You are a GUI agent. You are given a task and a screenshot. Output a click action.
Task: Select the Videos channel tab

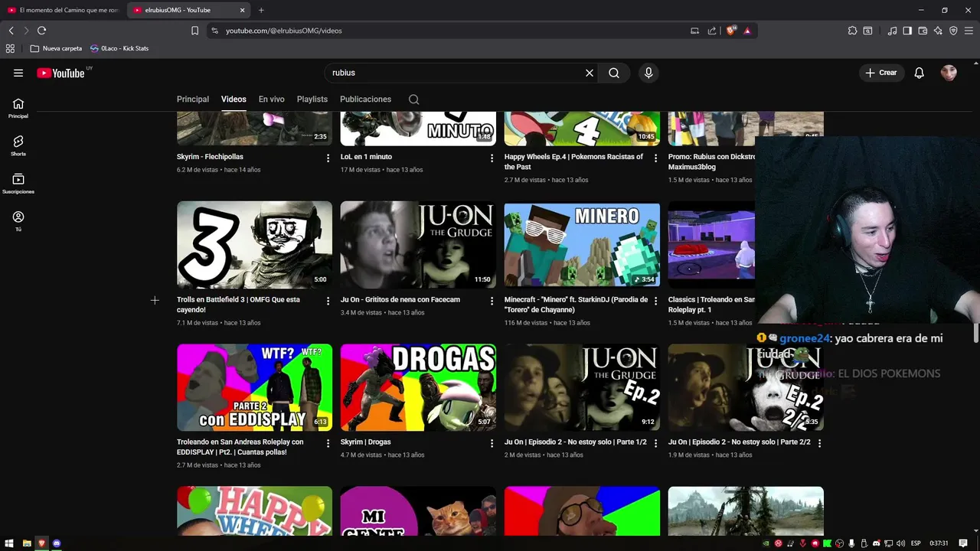[x=234, y=99]
